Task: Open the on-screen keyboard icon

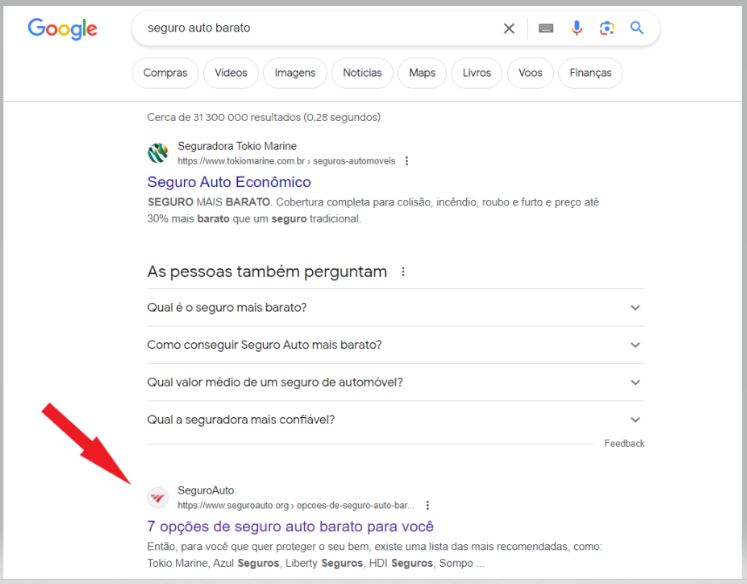Action: coord(545,29)
